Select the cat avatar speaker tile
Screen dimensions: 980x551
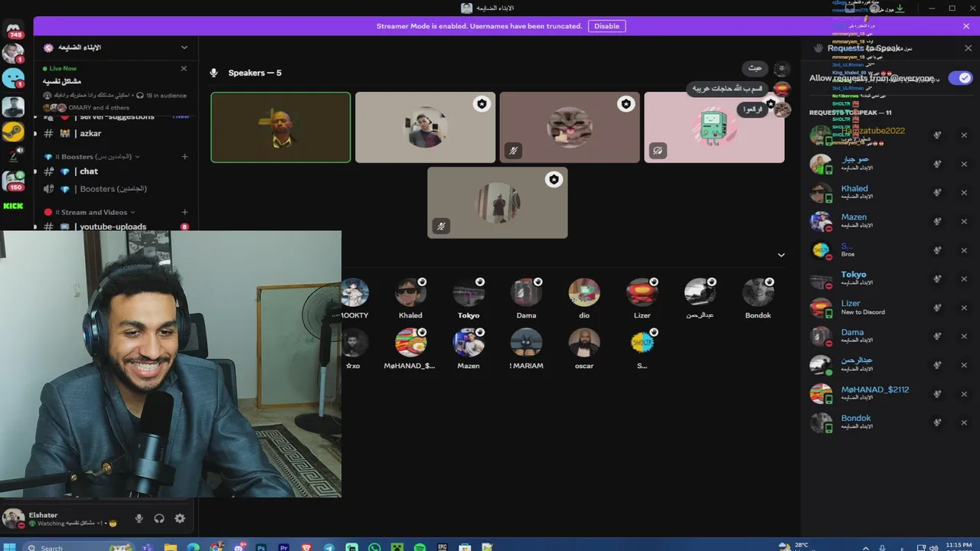pyautogui.click(x=570, y=128)
